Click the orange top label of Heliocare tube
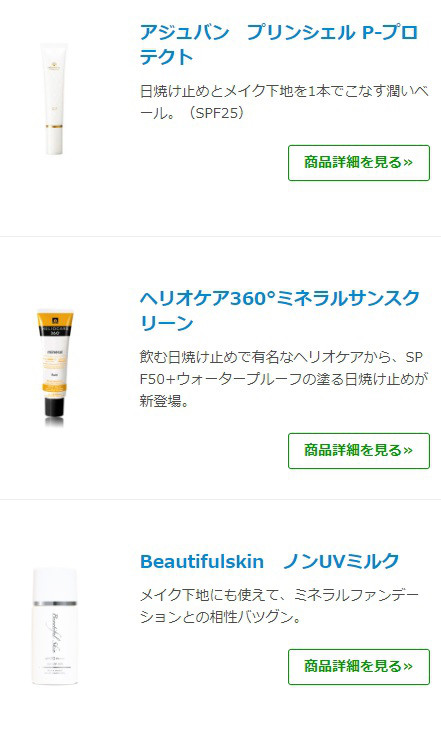 tap(55, 318)
